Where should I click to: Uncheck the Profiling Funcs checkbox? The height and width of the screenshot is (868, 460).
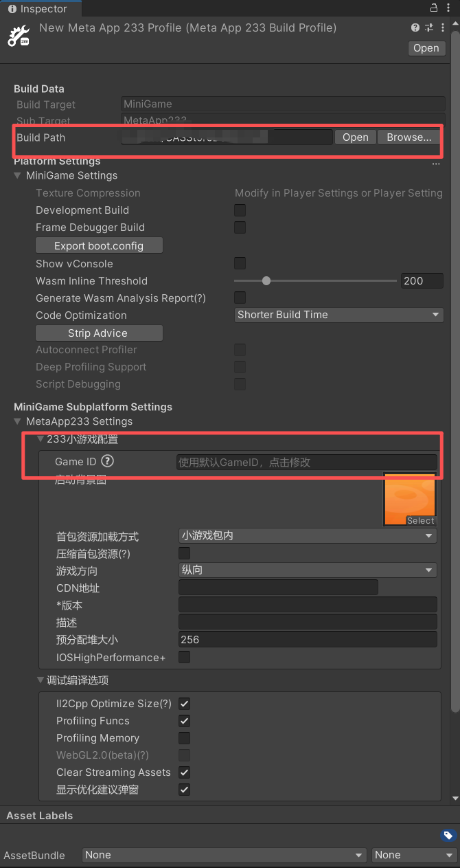pyautogui.click(x=184, y=721)
